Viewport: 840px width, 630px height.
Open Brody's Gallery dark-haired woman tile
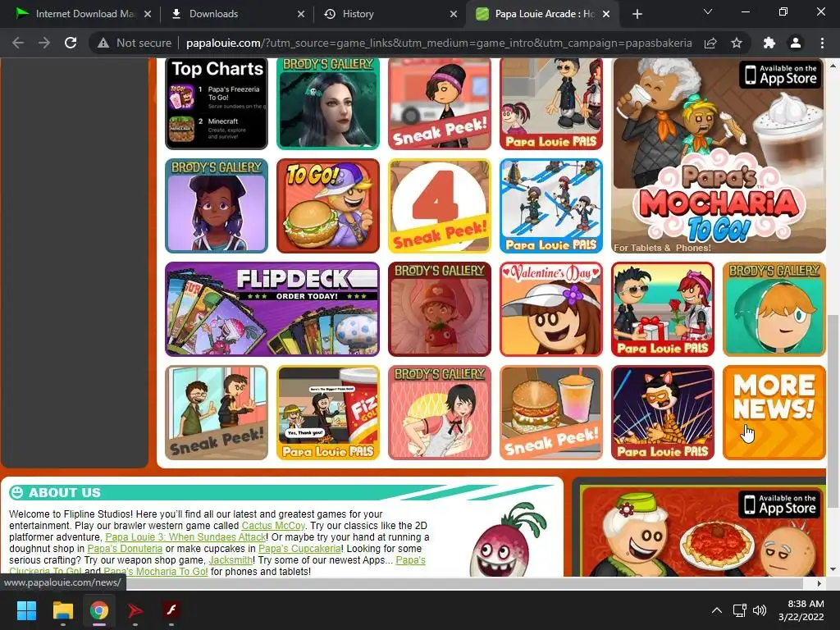click(328, 103)
